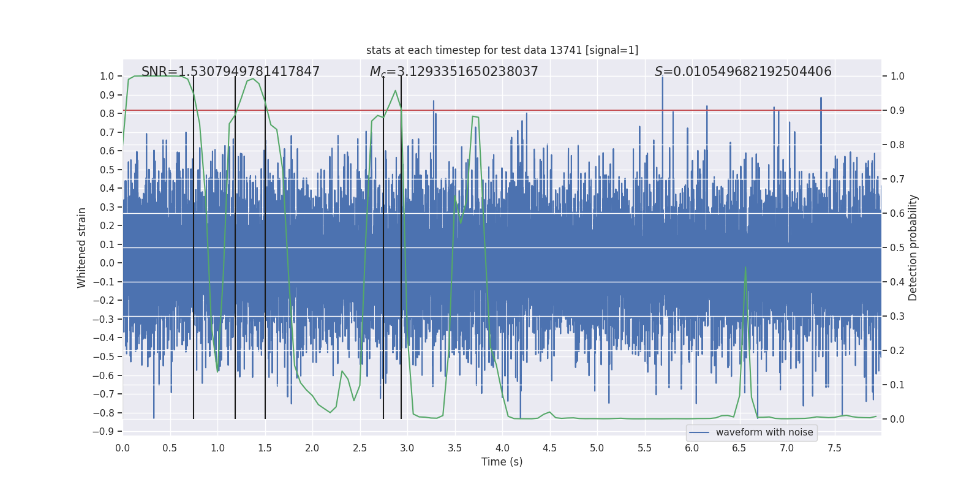The height and width of the screenshot is (490, 980).
Task: Click the 'Detection probability' right axis label
Action: [913, 247]
